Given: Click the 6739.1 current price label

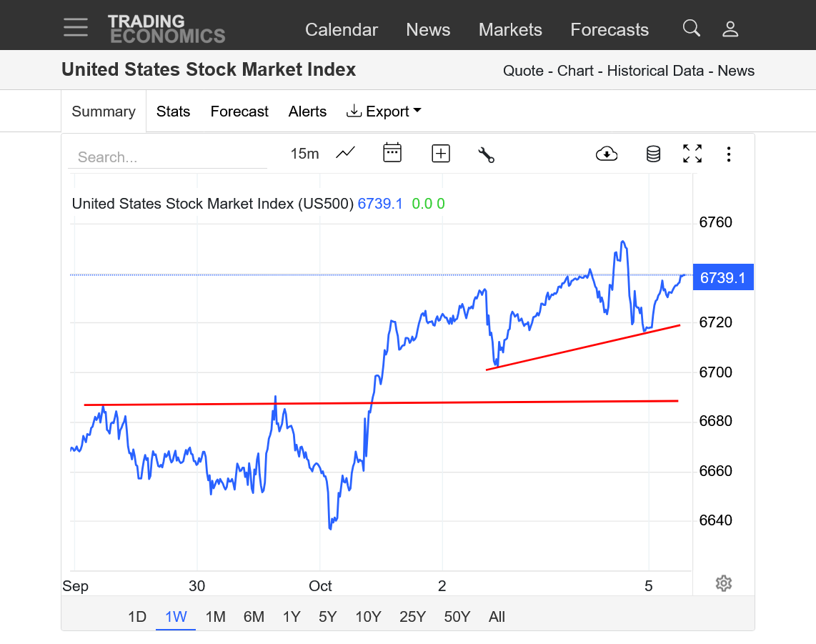Looking at the screenshot, I should (x=722, y=277).
